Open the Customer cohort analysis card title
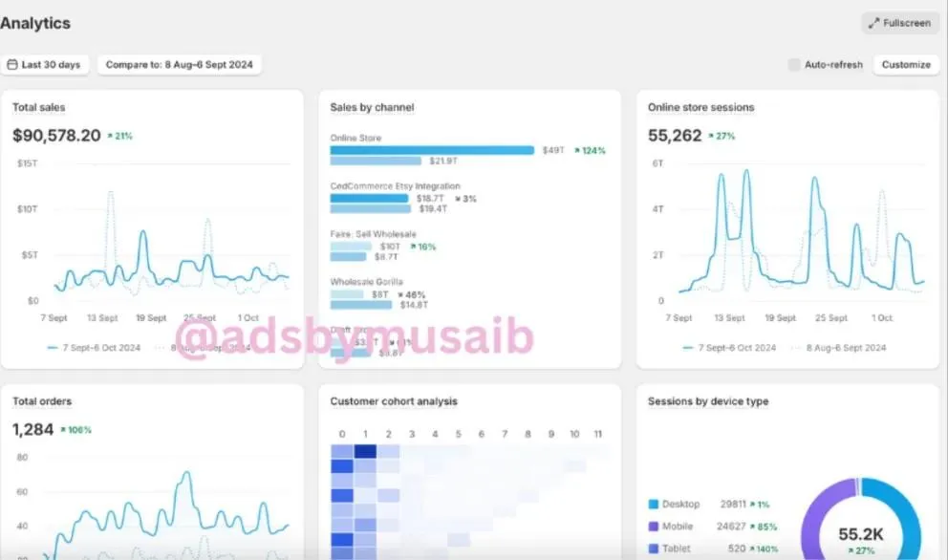 (x=394, y=401)
